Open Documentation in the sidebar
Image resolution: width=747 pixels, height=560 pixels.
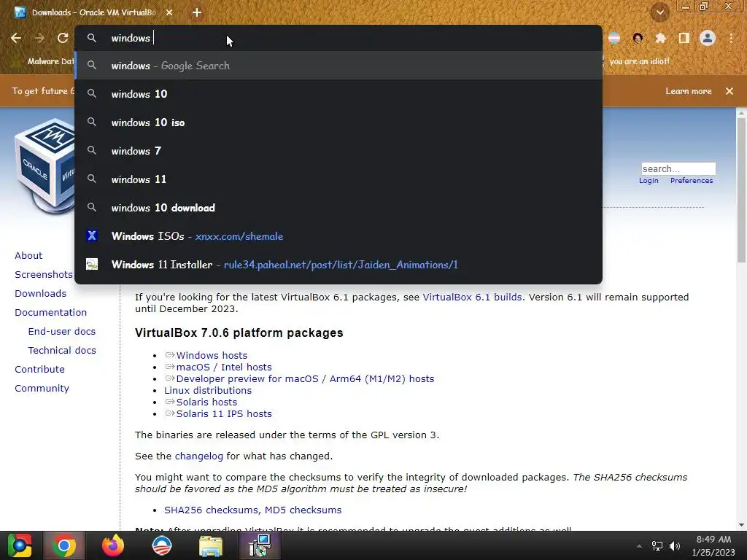coord(50,312)
